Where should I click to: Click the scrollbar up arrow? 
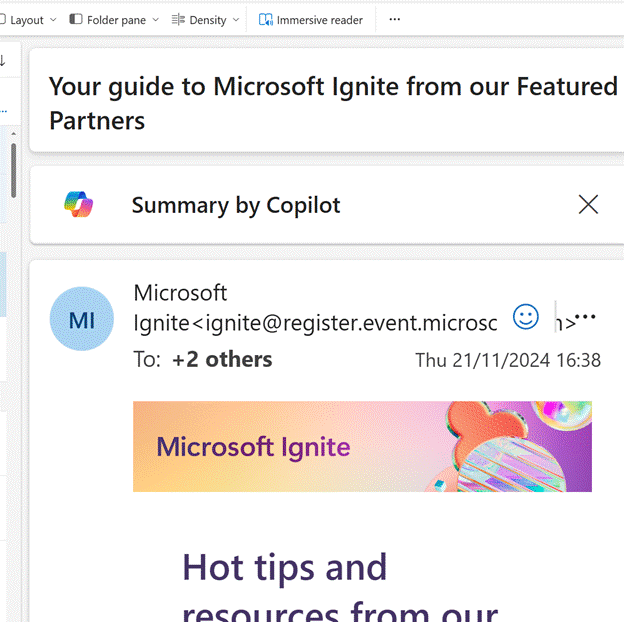[x=13, y=134]
